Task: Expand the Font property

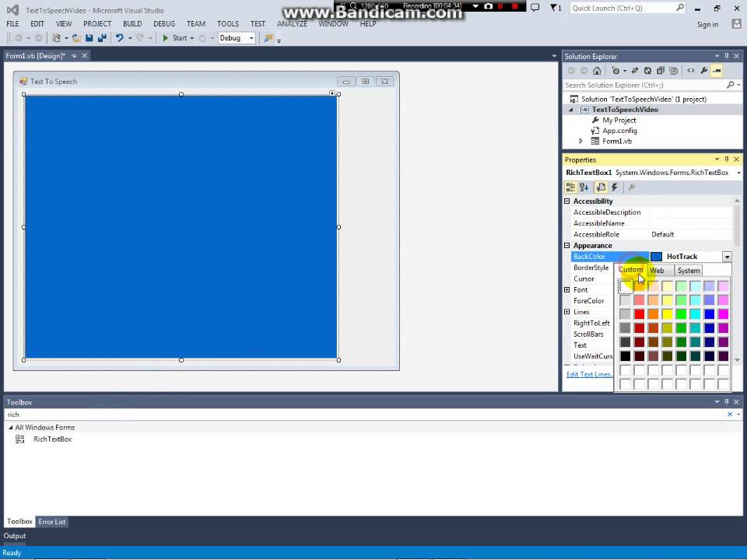Action: tap(567, 289)
